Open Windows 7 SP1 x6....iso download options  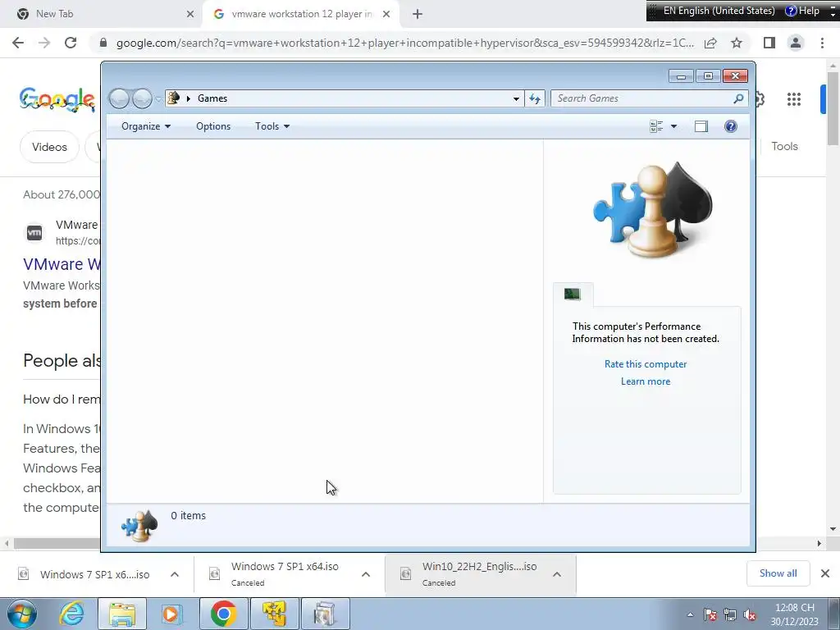coord(175,574)
